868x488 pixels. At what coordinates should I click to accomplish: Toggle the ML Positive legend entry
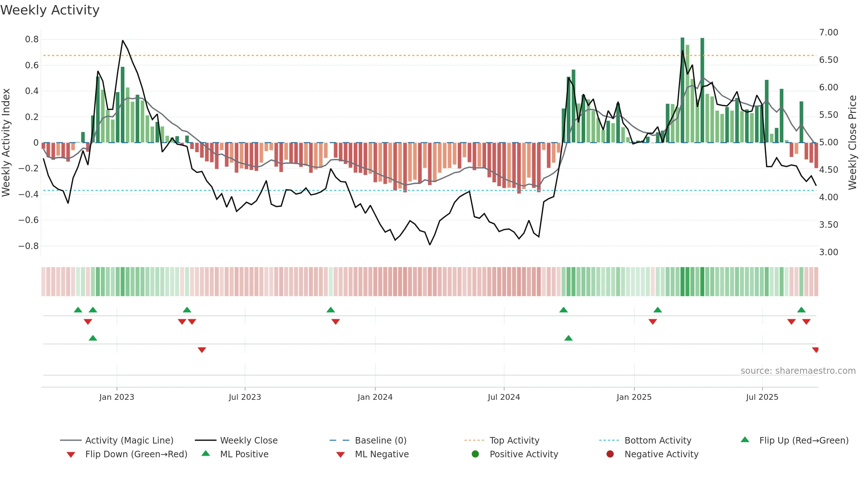235,454
